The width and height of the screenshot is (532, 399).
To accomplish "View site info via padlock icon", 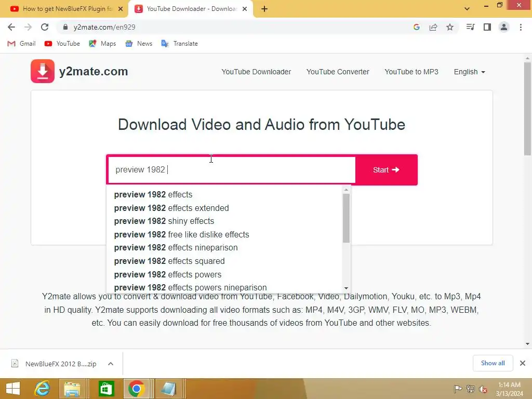I will click(65, 27).
